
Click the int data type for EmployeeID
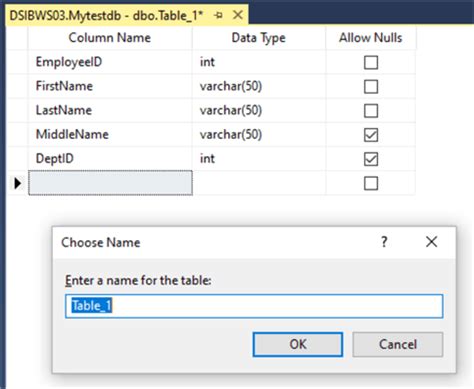[259, 62]
